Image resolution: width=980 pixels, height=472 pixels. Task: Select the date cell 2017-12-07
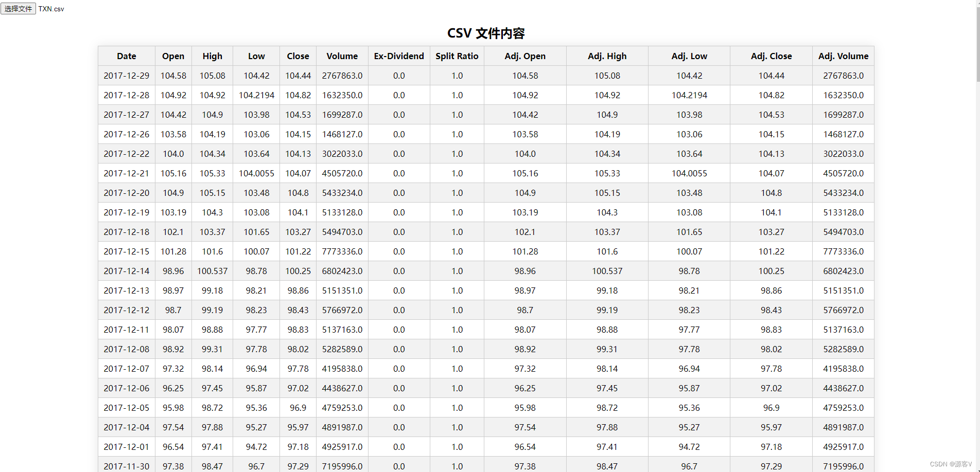pos(127,369)
